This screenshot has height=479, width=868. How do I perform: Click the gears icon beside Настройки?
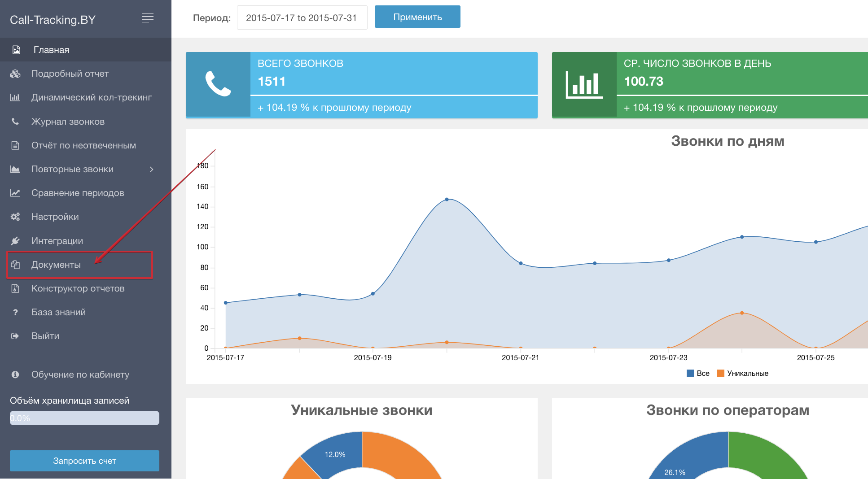[x=15, y=217]
